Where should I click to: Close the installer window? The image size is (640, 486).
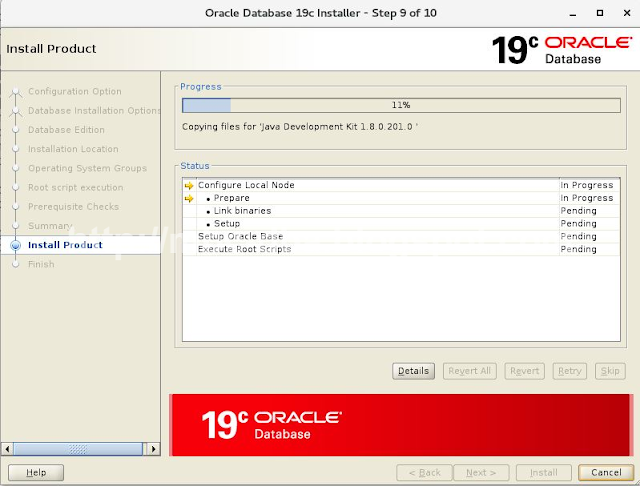click(x=627, y=13)
